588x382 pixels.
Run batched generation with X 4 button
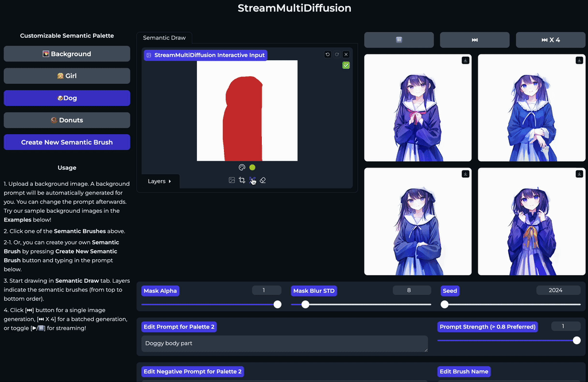click(x=551, y=40)
